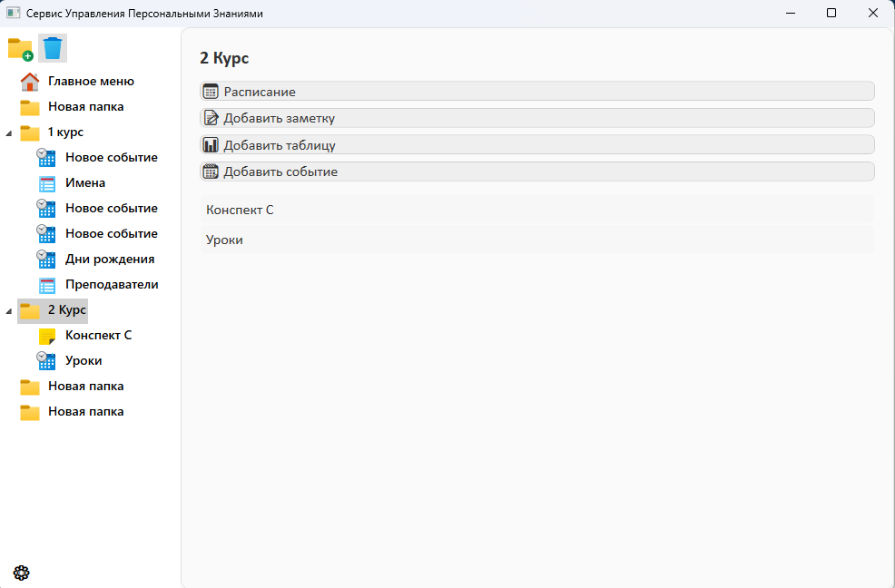Click the Добавить событие button
Screen dimensions: 895x588
pyautogui.click(x=537, y=171)
